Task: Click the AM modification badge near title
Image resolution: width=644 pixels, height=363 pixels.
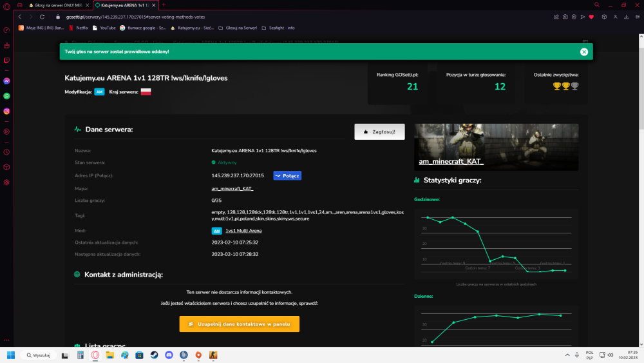Action: tap(99, 92)
